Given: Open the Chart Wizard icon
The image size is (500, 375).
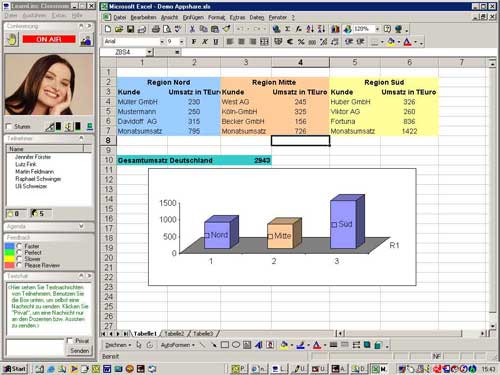Looking at the screenshot, I should tap(335, 29).
